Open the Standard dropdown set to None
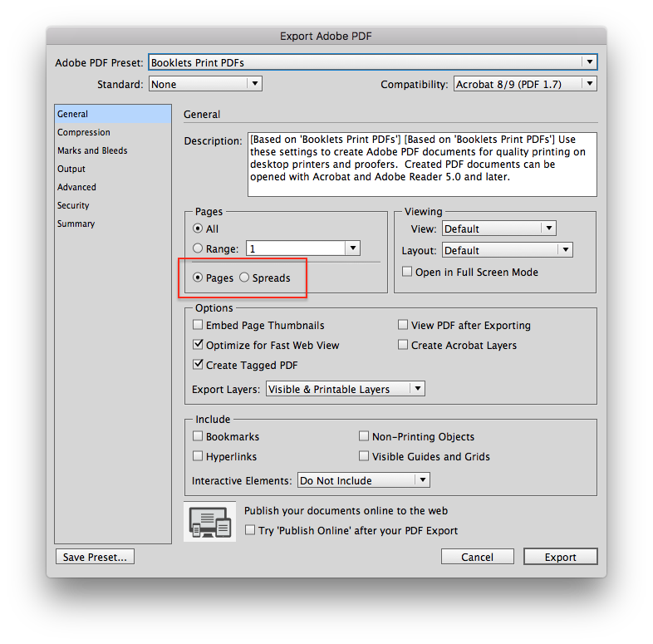Screen dimensions: 653x644 click(x=205, y=84)
